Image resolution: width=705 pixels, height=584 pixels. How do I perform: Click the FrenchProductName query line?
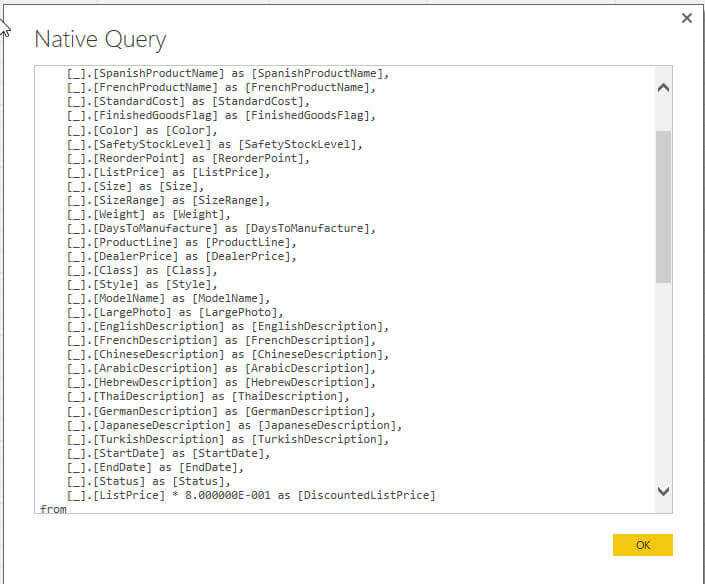(221, 87)
